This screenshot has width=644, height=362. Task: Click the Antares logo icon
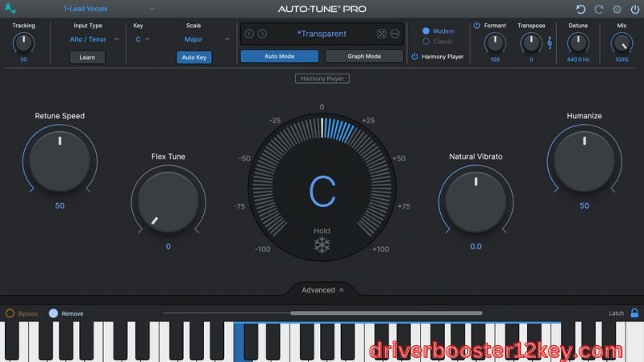(10, 8)
